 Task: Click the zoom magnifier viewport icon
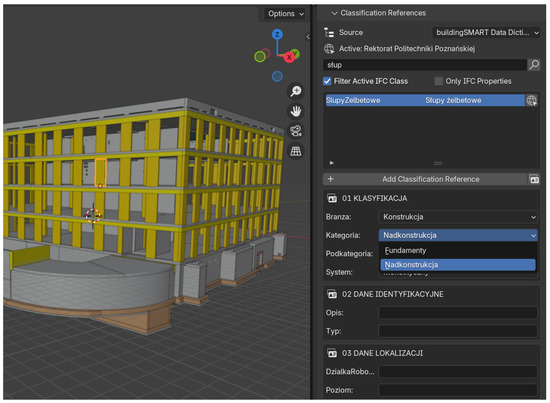tap(296, 91)
